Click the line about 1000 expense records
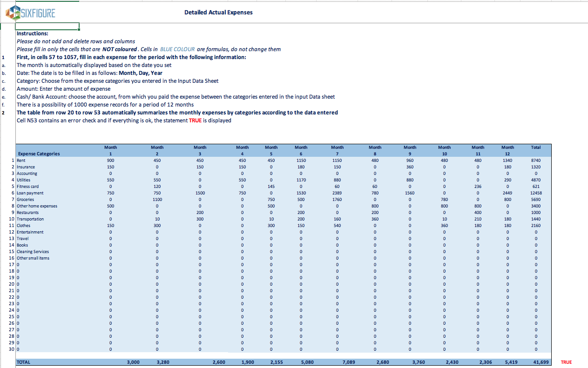 point(105,105)
